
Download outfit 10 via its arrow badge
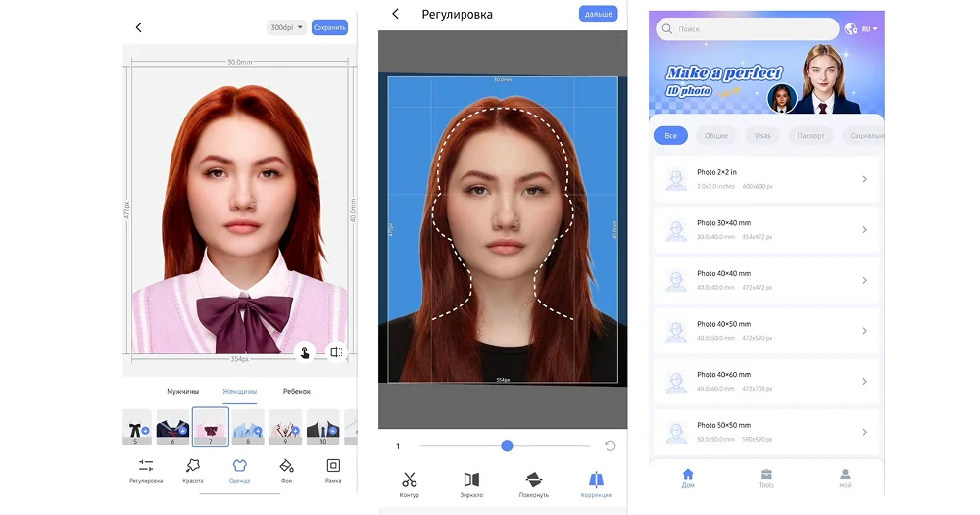coord(333,431)
